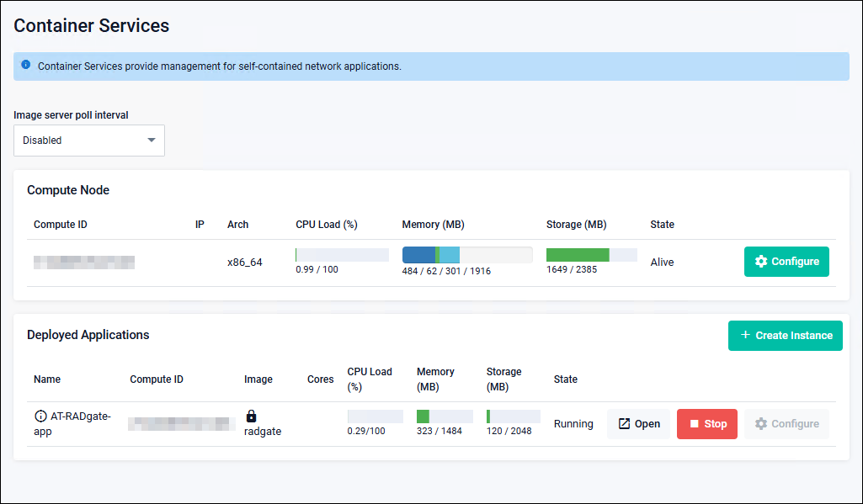Open the Image server poll interval dropdown
Viewport: 863px width, 504px height.
[x=89, y=141]
